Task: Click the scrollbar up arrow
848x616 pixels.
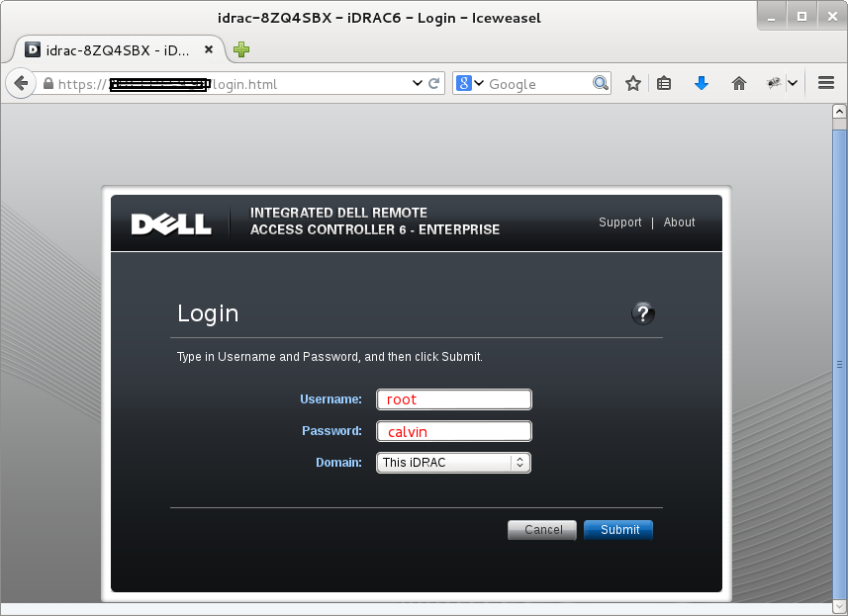Action: pyautogui.click(x=839, y=112)
